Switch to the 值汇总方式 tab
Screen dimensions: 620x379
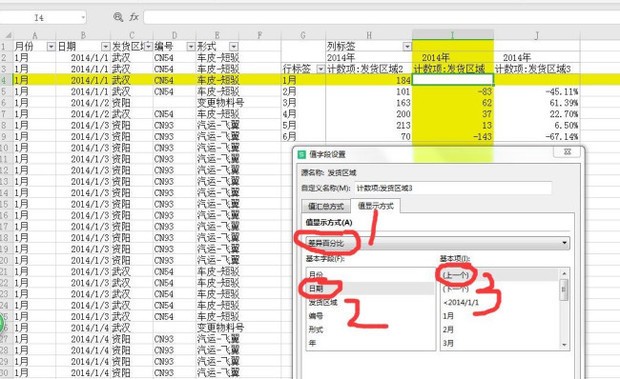pyautogui.click(x=326, y=206)
